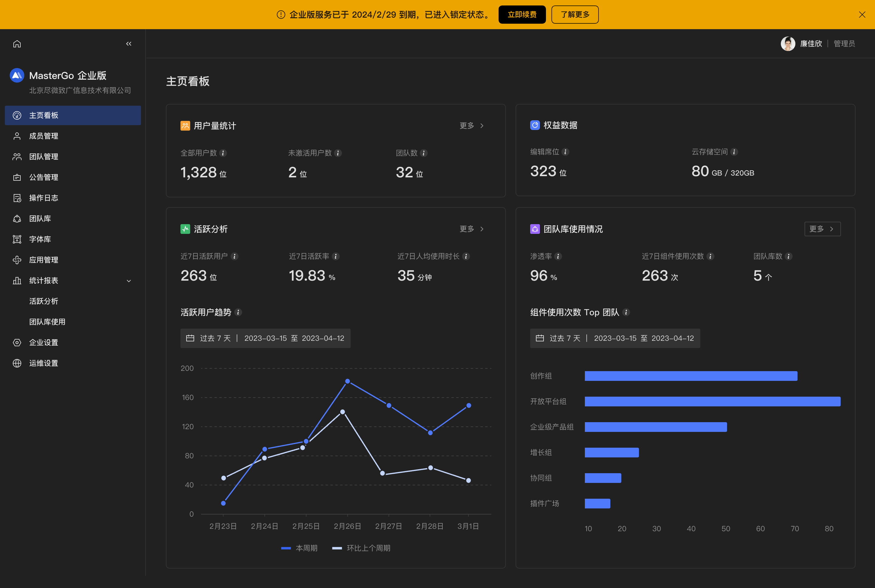Click the home icon in sidebar header
The width and height of the screenshot is (875, 588).
point(17,44)
